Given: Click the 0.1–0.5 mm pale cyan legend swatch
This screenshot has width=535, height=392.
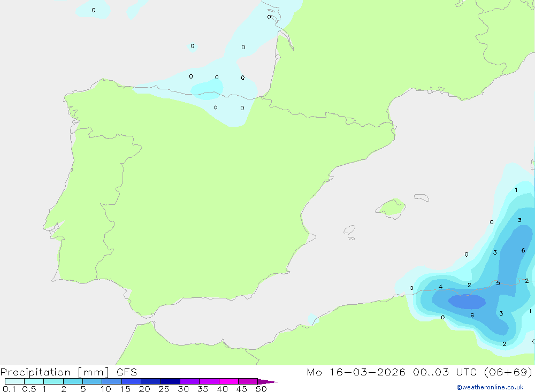Looking at the screenshot, I should (x=14, y=381).
